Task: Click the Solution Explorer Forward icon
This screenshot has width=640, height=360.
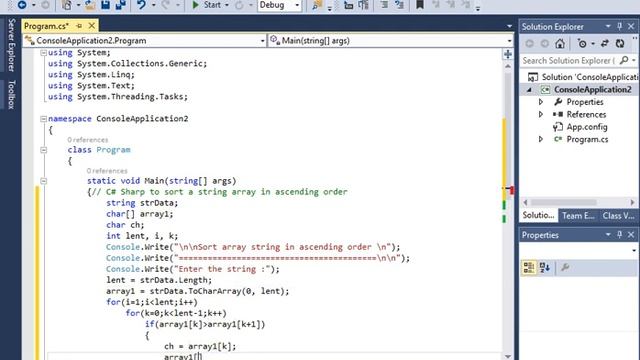Action: [x=544, y=43]
